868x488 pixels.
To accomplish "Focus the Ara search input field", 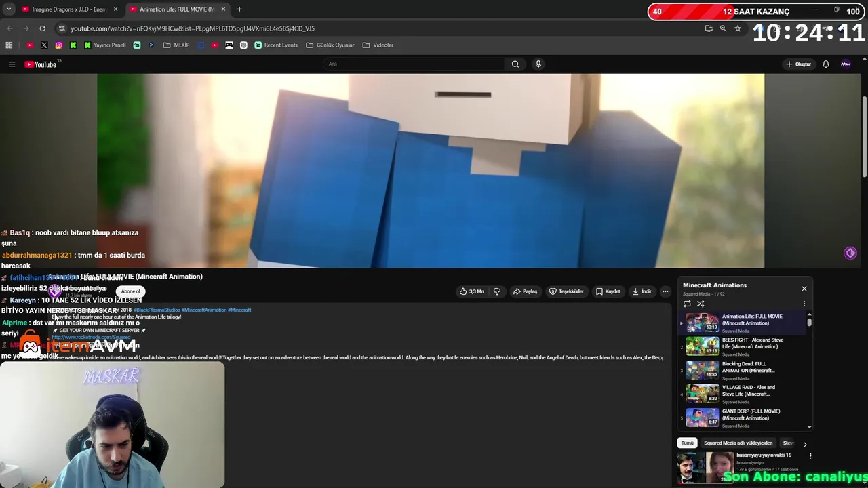I will [414, 64].
